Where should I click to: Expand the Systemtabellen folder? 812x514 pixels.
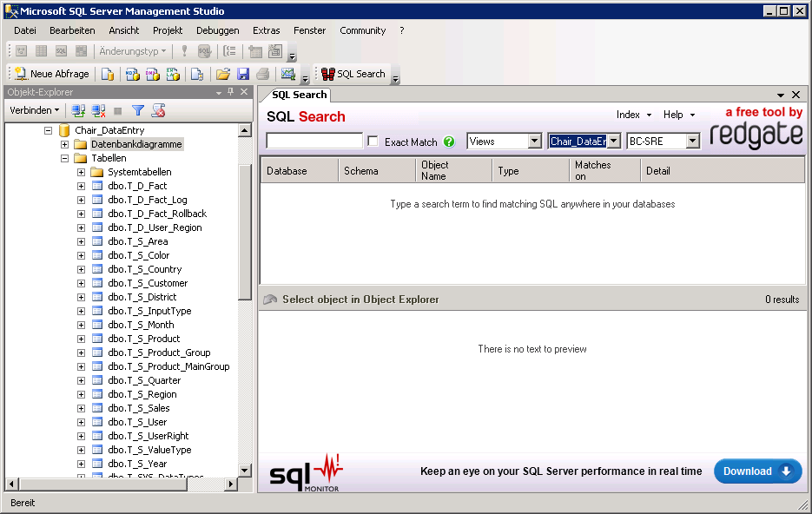82,173
